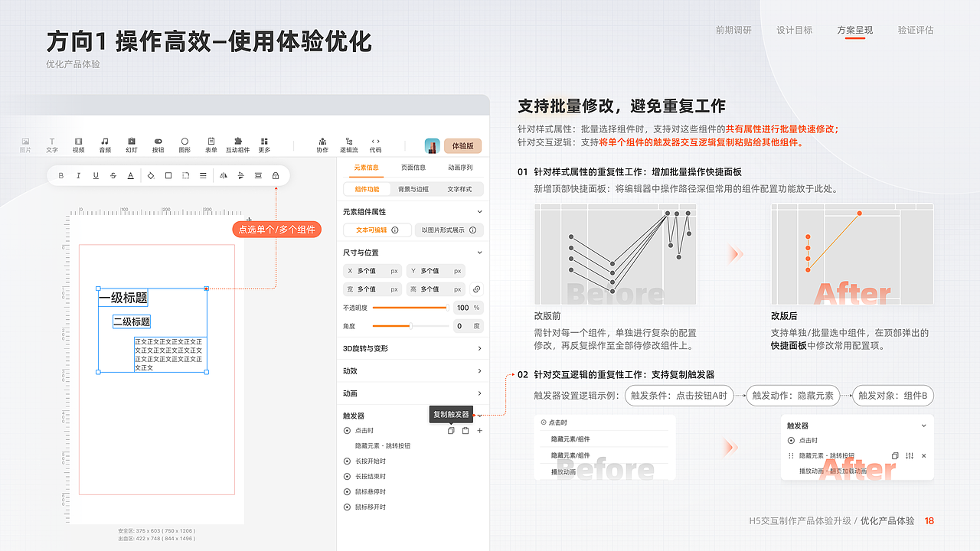Insert a 按钮 button component
This screenshot has height=551, width=980.
[158, 144]
